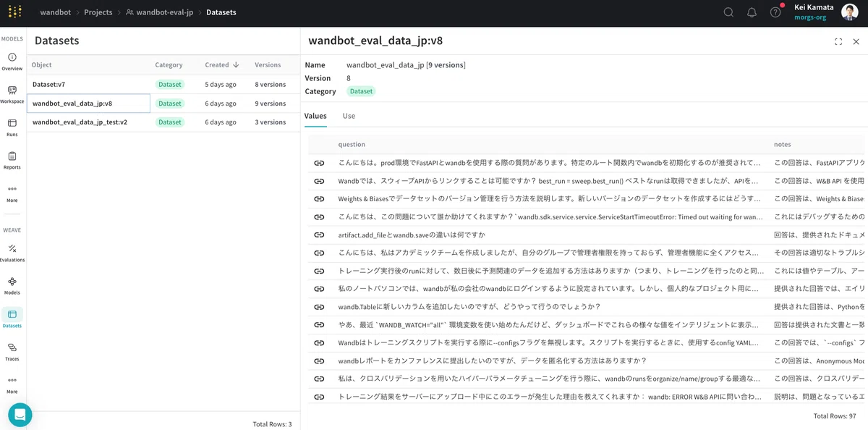Image resolution: width=868 pixels, height=430 pixels.
Task: Click question about wandbレポートをカンファレンス
Action: [492, 361]
